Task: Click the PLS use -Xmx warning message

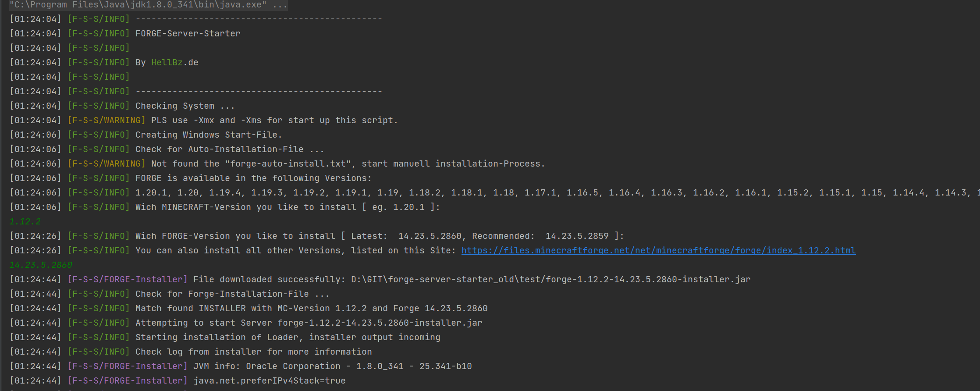Action: (x=274, y=120)
